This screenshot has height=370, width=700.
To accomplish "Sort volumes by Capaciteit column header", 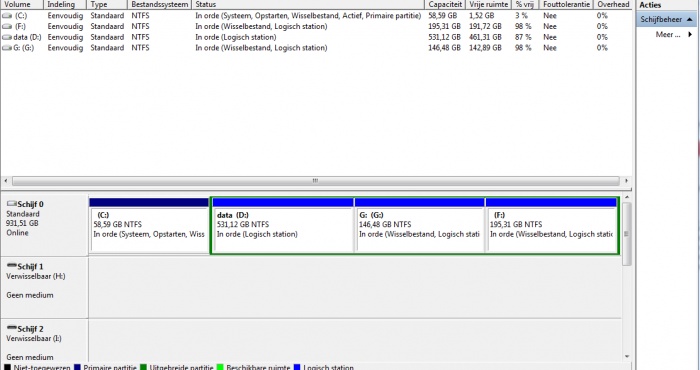I will coord(445,4).
